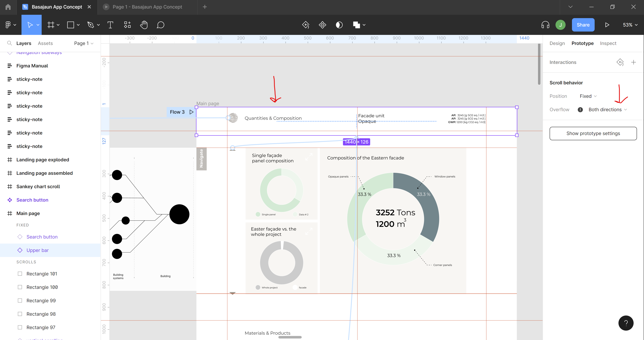Select the Pen tool
Viewport: 644px width, 340px height.
pos(91,25)
